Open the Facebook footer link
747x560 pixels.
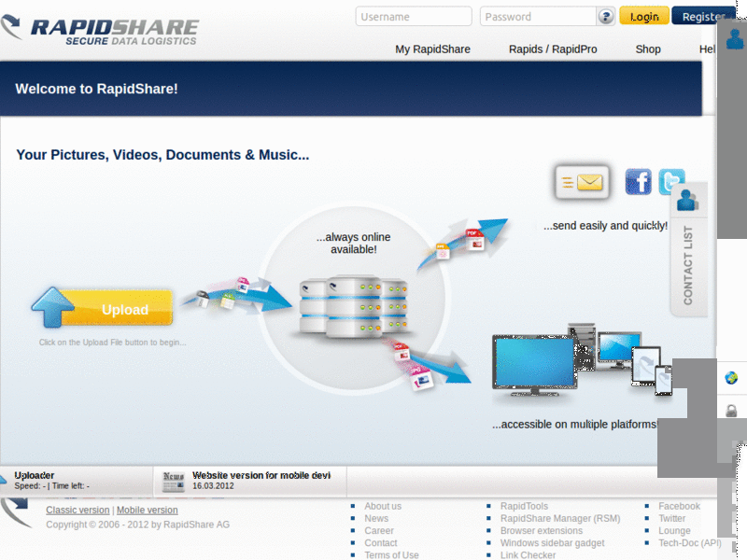[680, 506]
